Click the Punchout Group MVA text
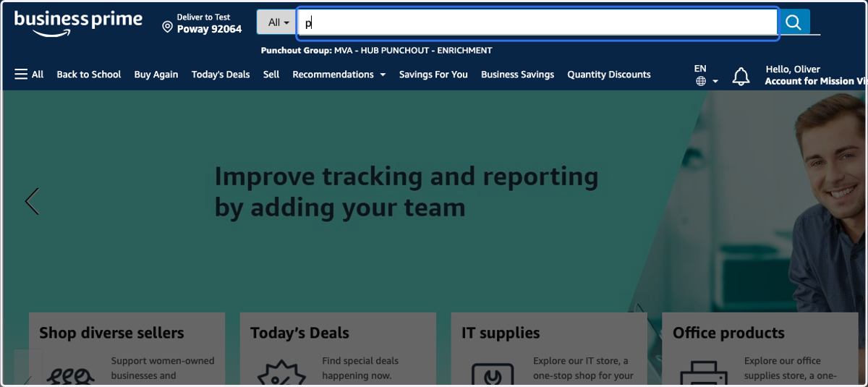The width and height of the screenshot is (868, 387). click(x=376, y=51)
